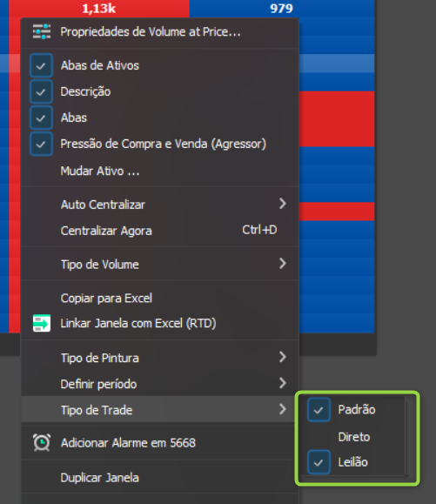Screen dimensions: 436x504
Task: Click the red 1,13k volume bar
Action: pos(99,9)
